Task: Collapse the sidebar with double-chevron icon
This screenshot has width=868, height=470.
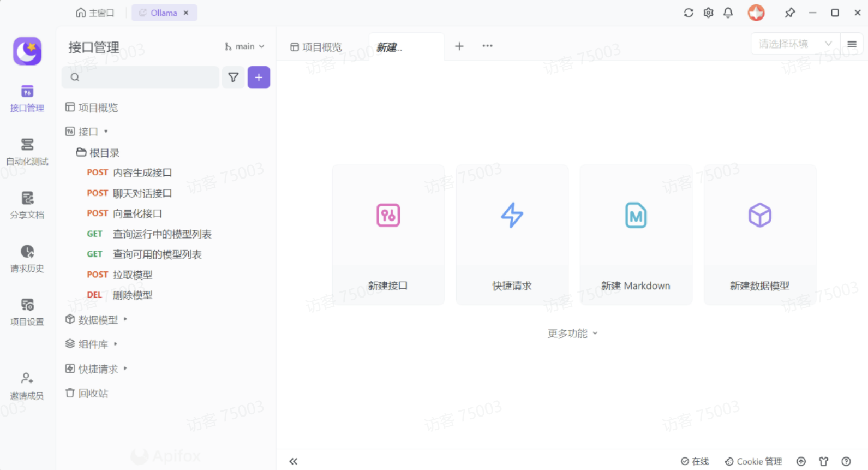Action: tap(294, 461)
